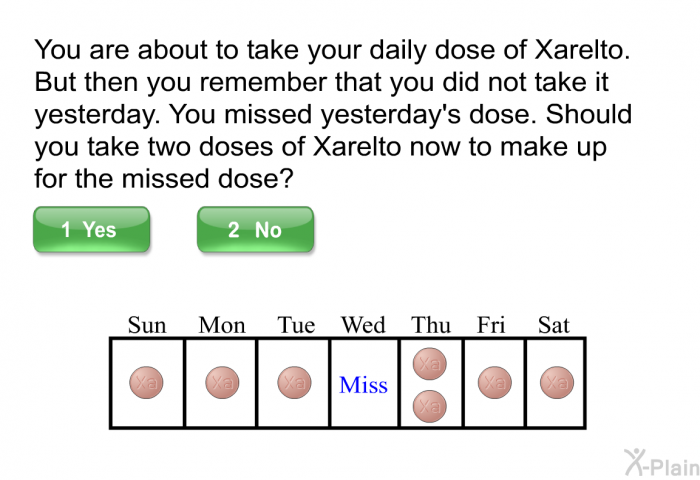Choose the '2 No' answer button

click(x=255, y=230)
